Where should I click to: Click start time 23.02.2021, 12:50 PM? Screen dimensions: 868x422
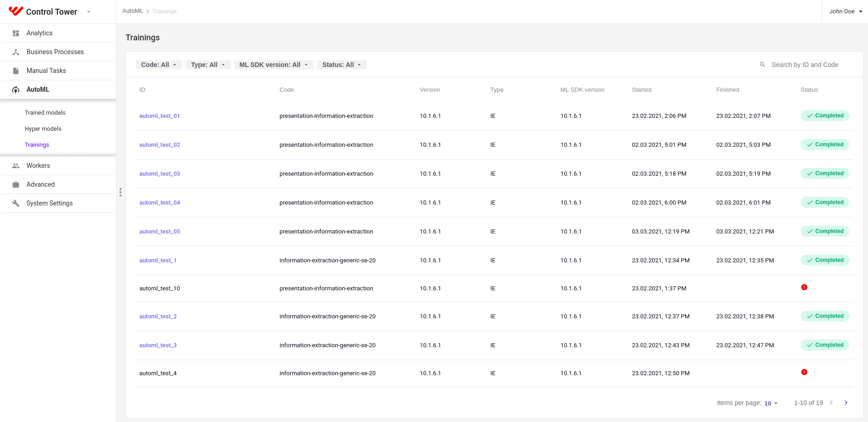click(660, 373)
